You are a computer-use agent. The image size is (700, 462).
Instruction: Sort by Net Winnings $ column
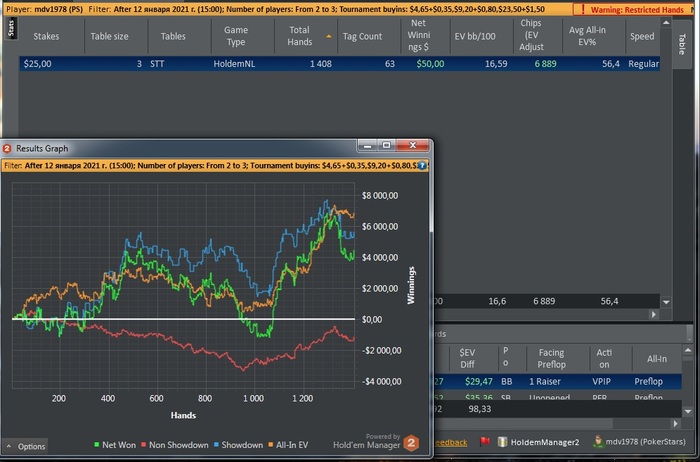[x=419, y=35]
